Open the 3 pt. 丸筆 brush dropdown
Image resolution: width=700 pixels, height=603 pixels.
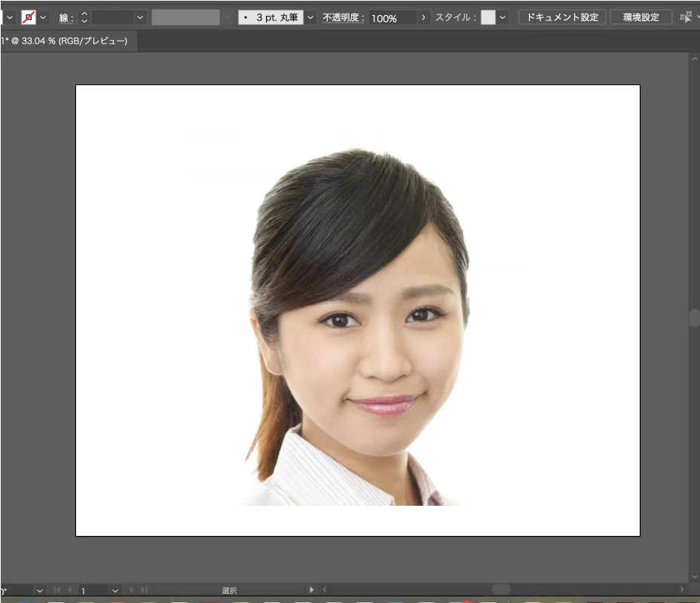tap(309, 17)
